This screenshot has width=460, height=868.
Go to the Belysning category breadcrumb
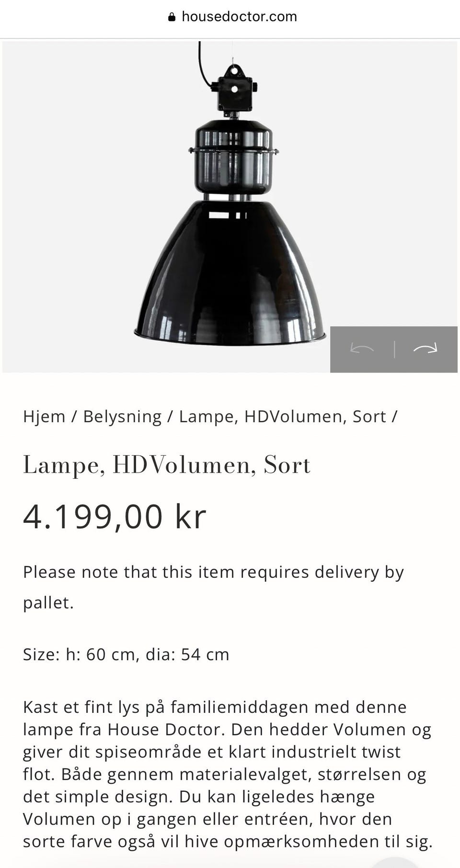122,417
